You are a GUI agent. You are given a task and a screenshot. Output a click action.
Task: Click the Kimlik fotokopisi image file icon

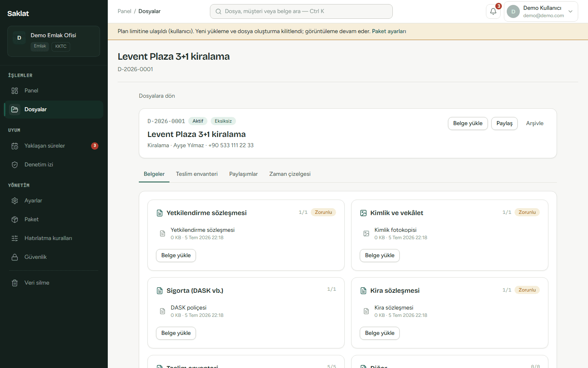coord(366,233)
